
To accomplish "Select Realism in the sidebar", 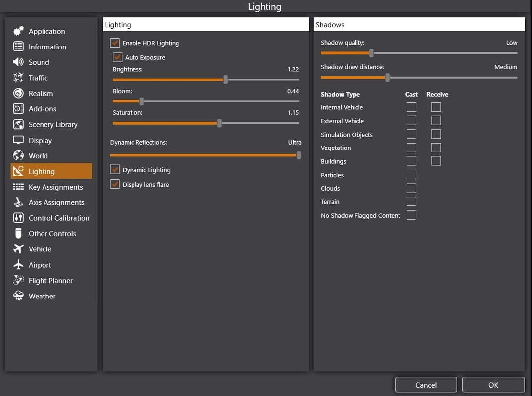I will tap(51, 94).
